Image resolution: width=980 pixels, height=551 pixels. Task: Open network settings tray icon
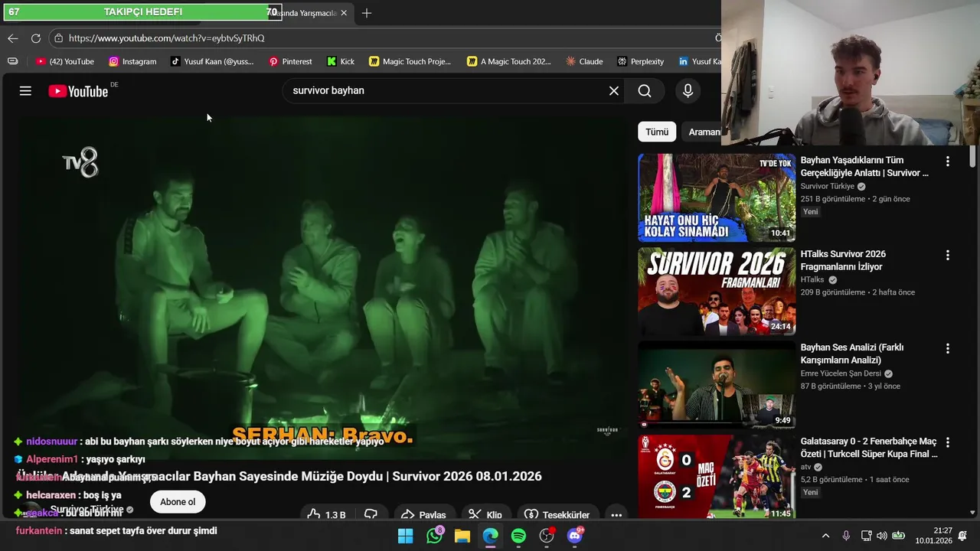tap(866, 536)
